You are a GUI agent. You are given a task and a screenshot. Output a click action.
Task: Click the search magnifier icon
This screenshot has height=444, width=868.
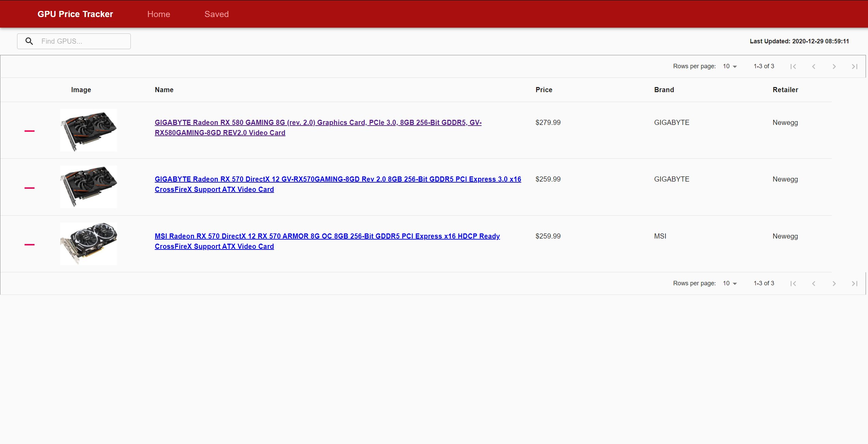click(x=29, y=41)
